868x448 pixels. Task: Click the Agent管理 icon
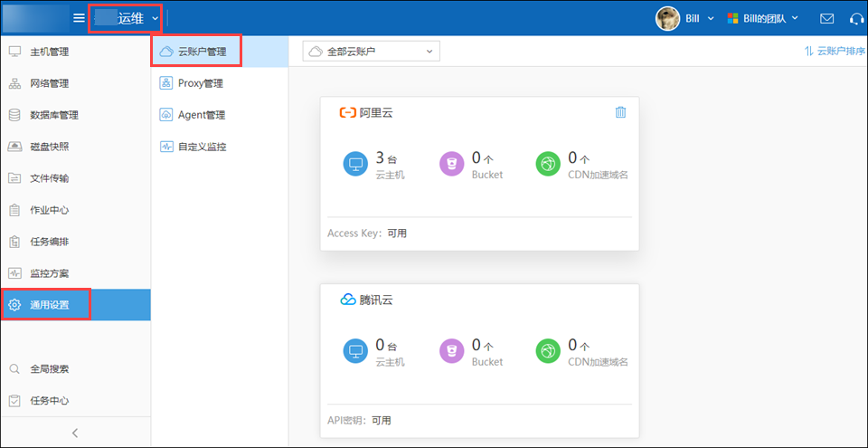(166, 115)
